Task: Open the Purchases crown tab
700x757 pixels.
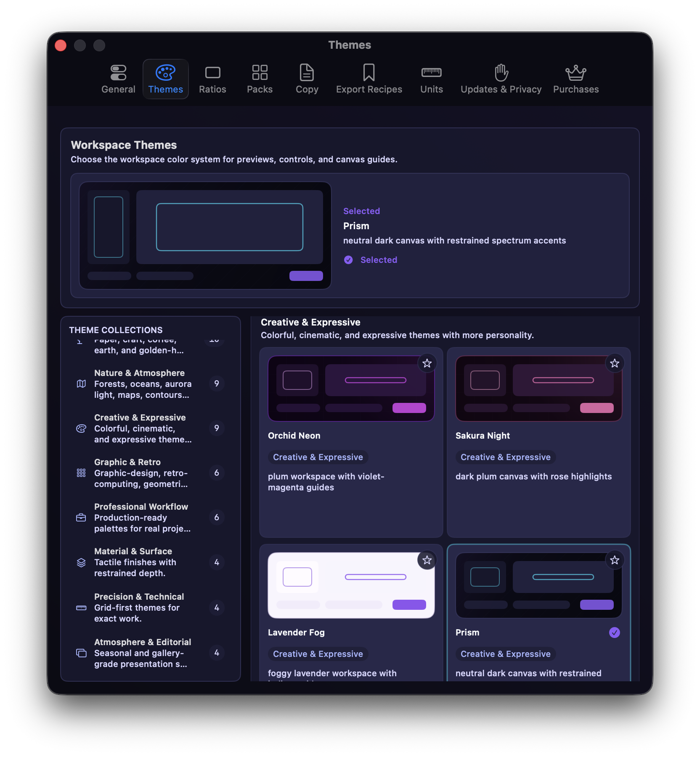Action: coord(576,79)
